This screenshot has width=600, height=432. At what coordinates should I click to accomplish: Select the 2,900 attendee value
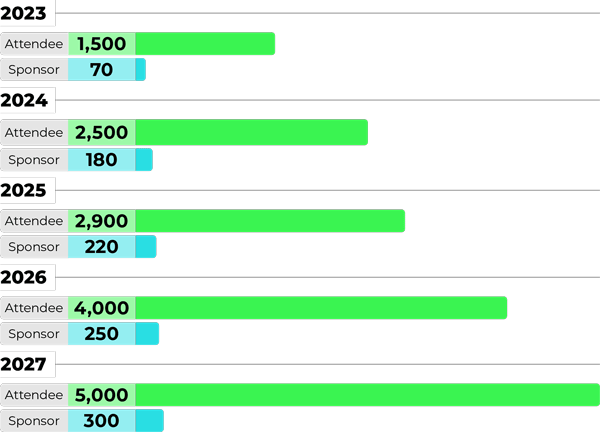pyautogui.click(x=102, y=220)
